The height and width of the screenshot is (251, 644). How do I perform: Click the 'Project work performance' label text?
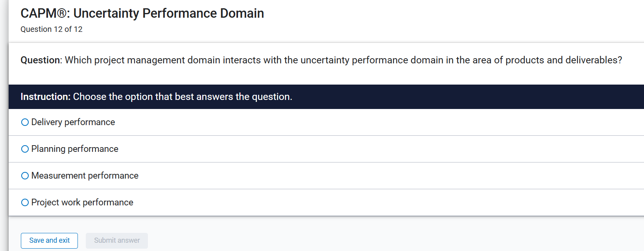pyautogui.click(x=82, y=203)
